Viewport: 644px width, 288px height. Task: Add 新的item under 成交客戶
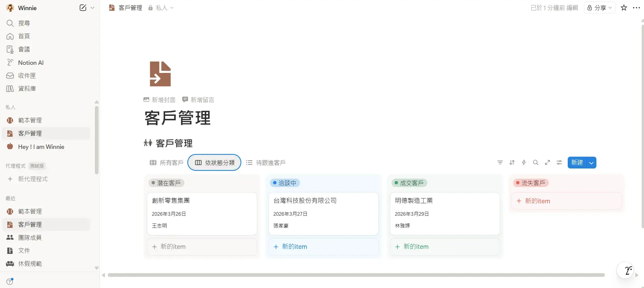pos(445,247)
